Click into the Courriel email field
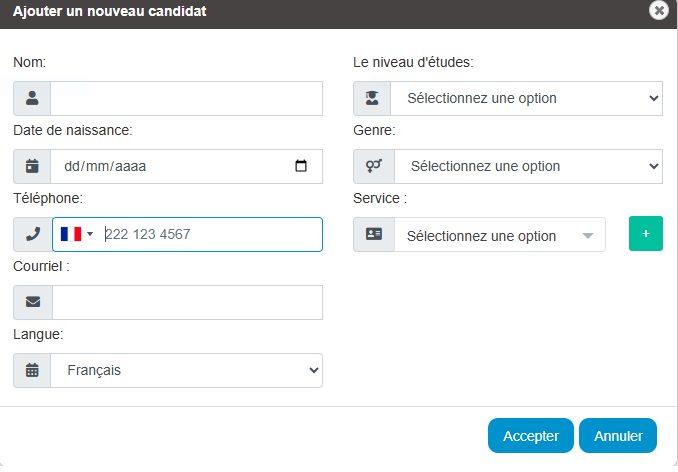The height and width of the screenshot is (472, 678). tap(187, 302)
